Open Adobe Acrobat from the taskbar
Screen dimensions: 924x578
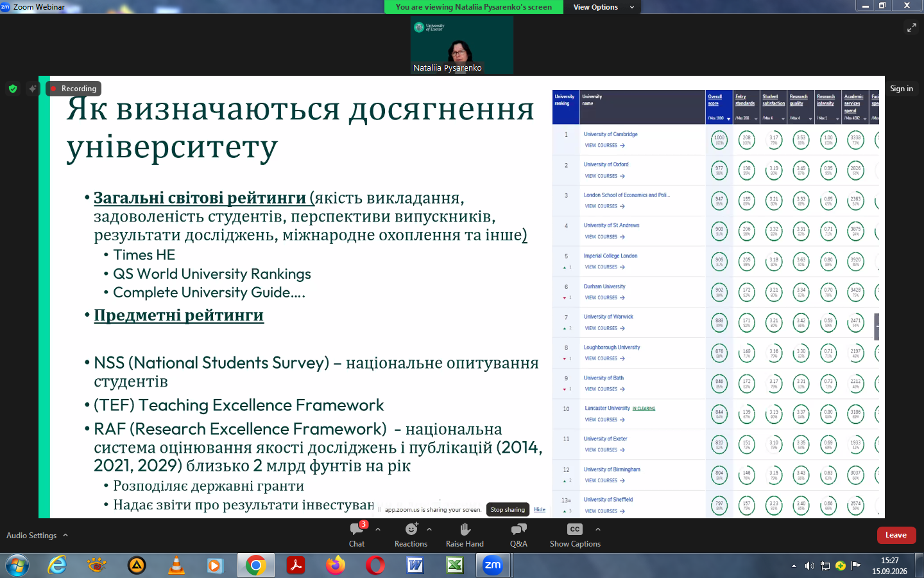tap(295, 565)
